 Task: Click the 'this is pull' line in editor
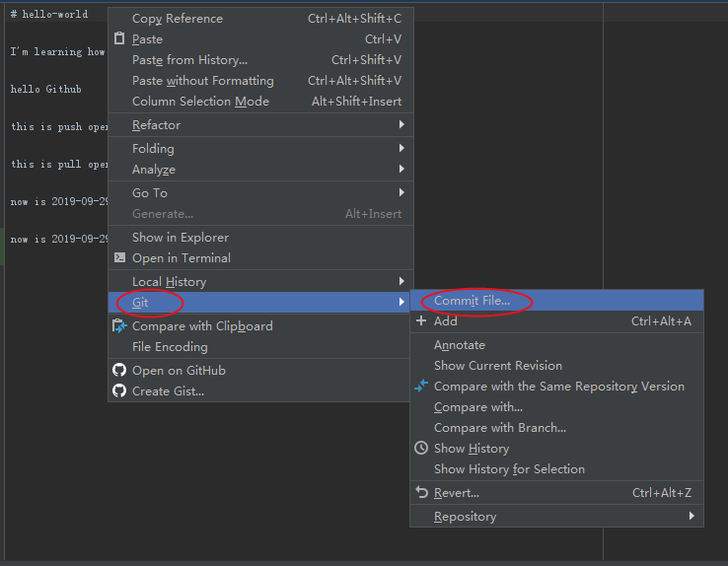[x=59, y=165]
